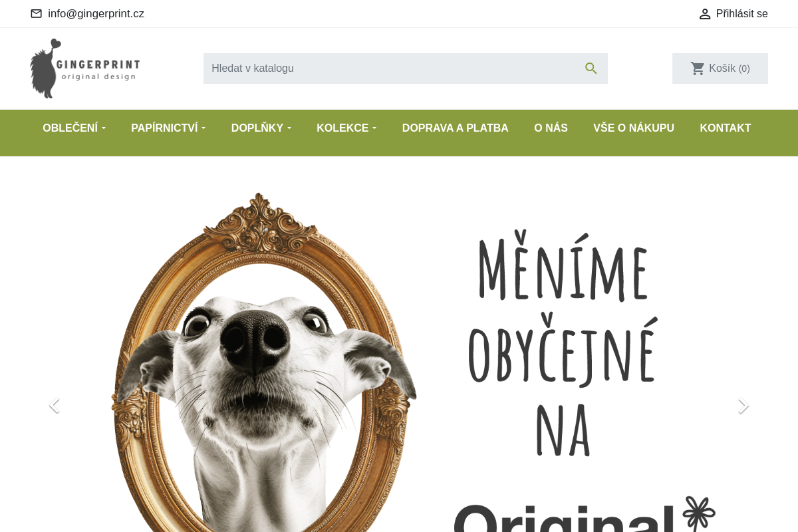Expand the PAPÍRNICTVÍ dropdown caret
This screenshot has height=532, width=798.
click(203, 128)
